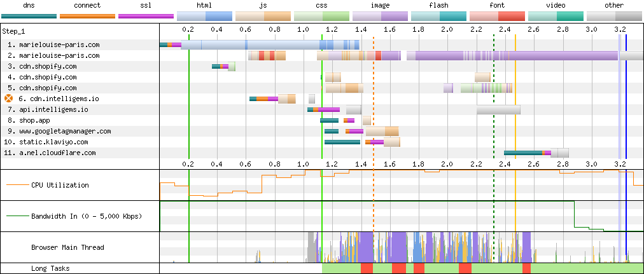Screen dimensions: 644x274
Task: Click the js bar of www.googletagmanager.com
Action: (x=382, y=131)
